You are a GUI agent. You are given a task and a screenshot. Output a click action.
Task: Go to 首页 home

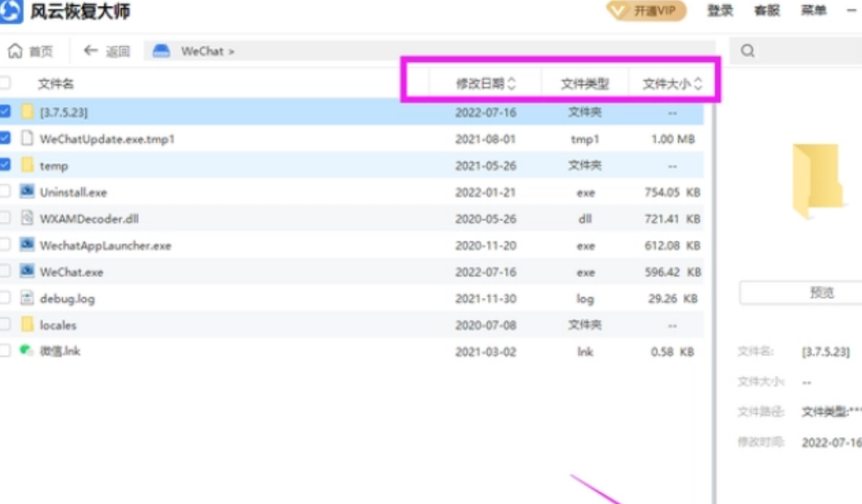pyautogui.click(x=31, y=51)
